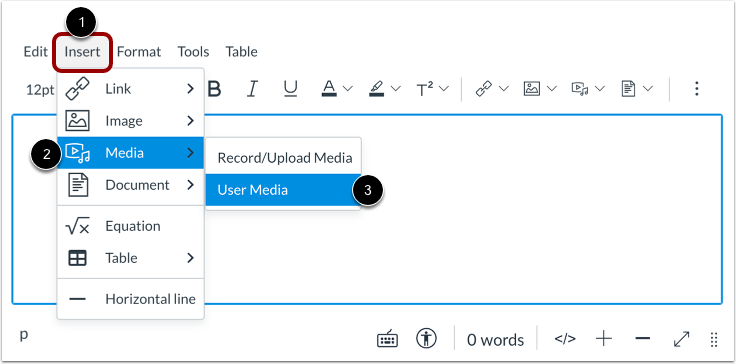Open the more options vertical dots
The height and width of the screenshot is (364, 736).
point(697,88)
